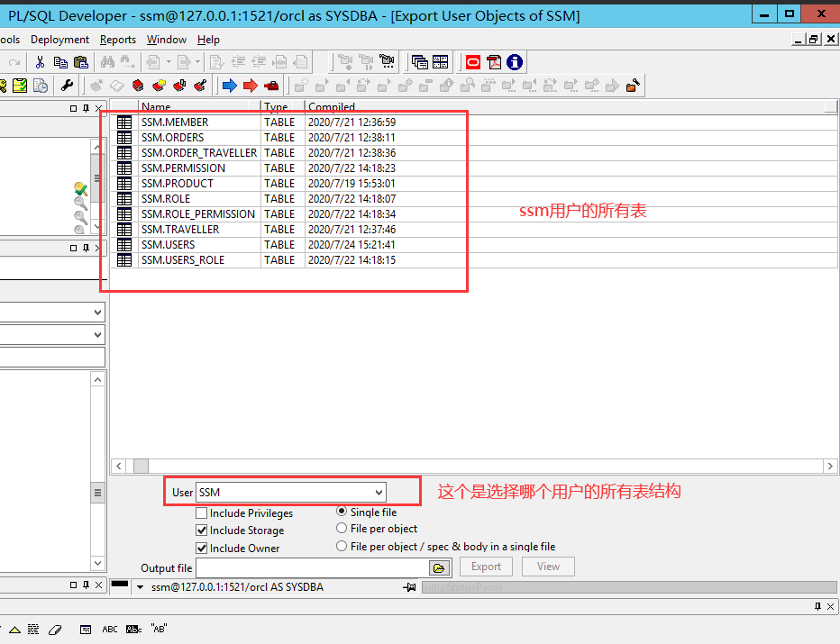Viewport: 840px width, 644px height.
Task: Open the connection selector dropdown arrow
Action: point(140,587)
